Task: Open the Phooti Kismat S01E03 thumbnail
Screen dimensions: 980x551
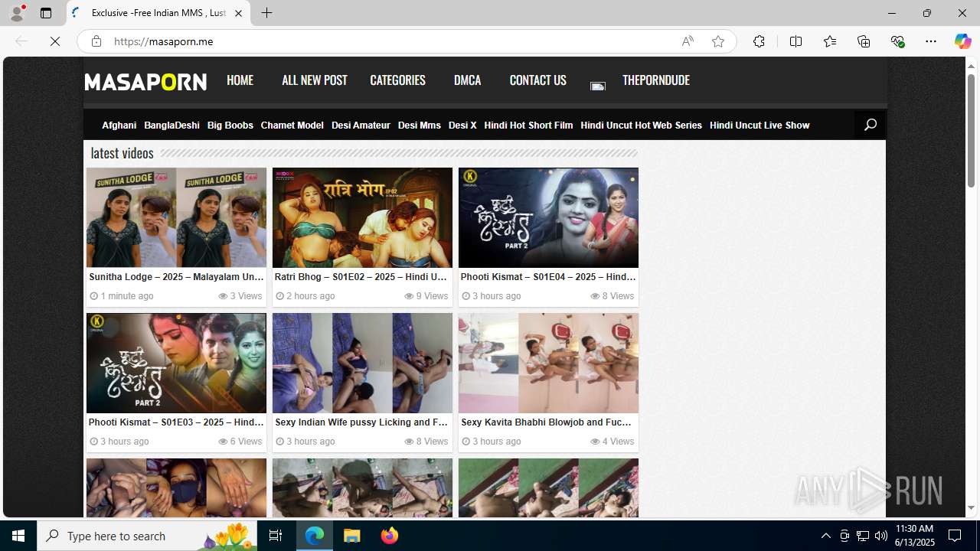Action: pyautogui.click(x=176, y=363)
